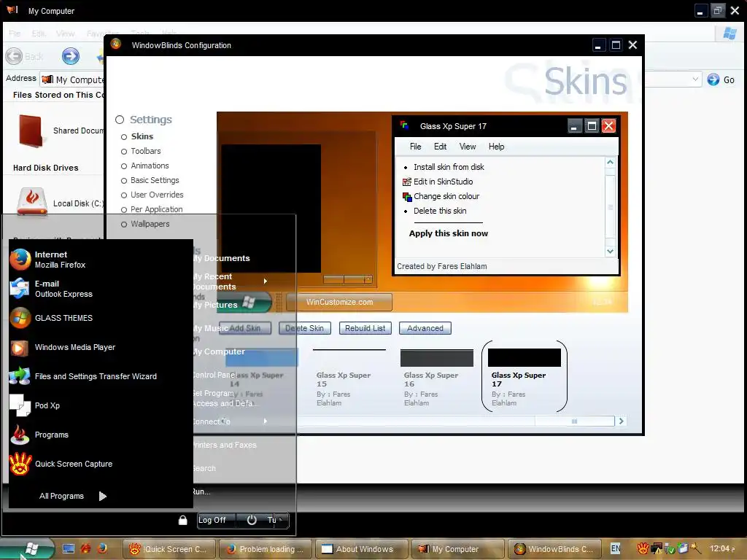Launch Files and Settings Transfer Wizard

(x=83, y=377)
